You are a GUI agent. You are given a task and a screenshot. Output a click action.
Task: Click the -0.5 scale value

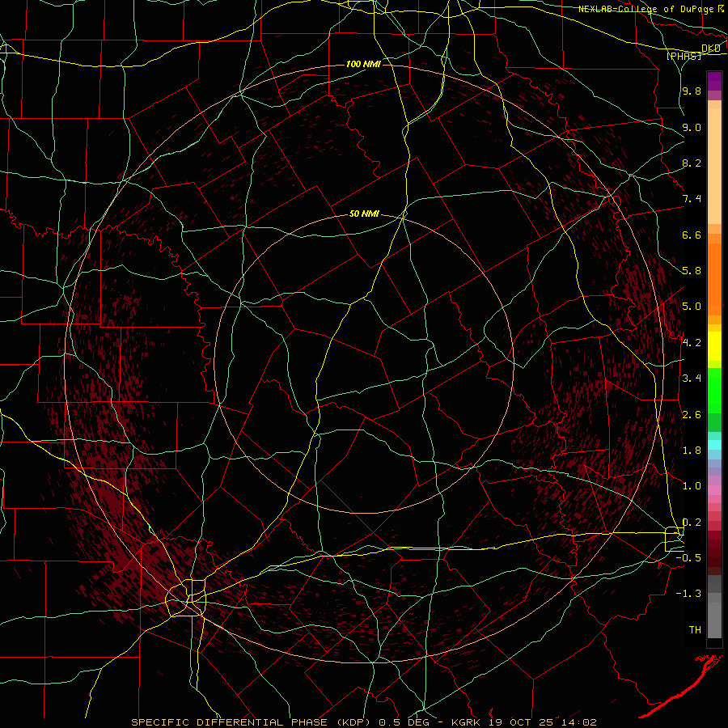689,558
